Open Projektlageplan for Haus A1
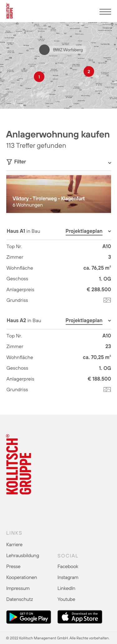This screenshot has height=644, width=117. [x=84, y=231]
